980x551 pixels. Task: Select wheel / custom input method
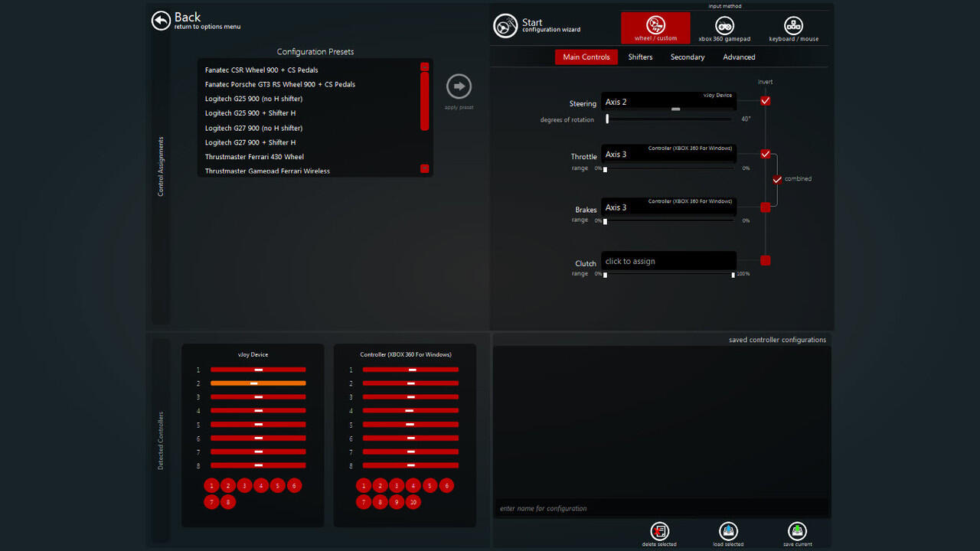tap(655, 28)
